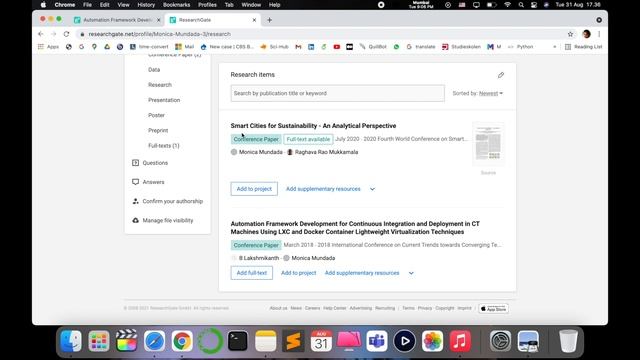Expand the options chevron for Automation Framework paper
The width and height of the screenshot is (640, 360).
point(411,273)
